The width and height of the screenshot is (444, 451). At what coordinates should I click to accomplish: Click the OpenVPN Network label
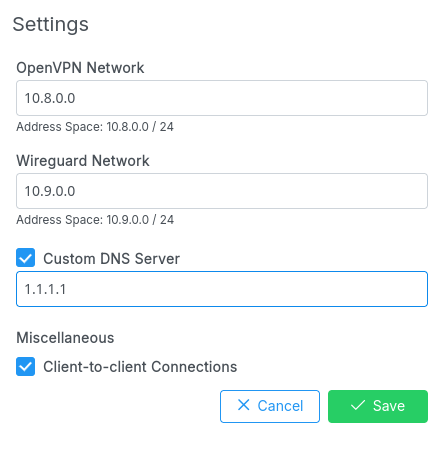tap(80, 68)
